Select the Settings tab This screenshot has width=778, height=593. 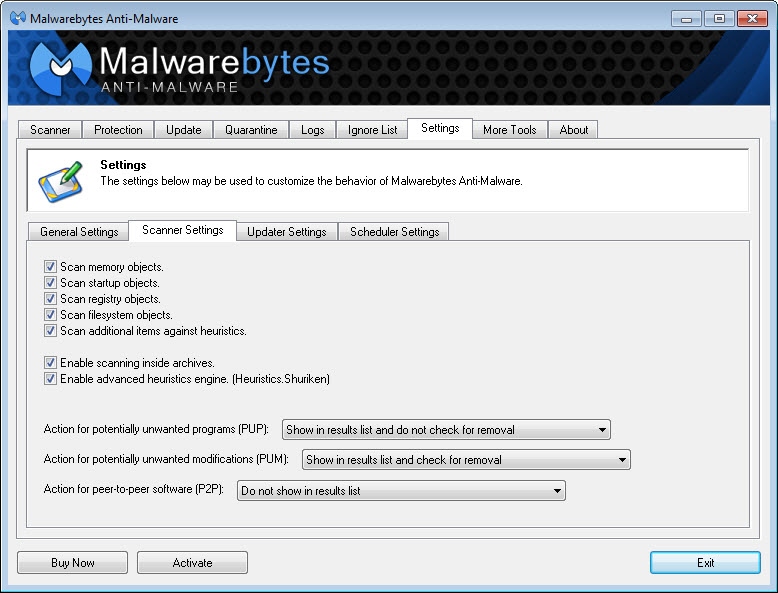[x=440, y=128]
